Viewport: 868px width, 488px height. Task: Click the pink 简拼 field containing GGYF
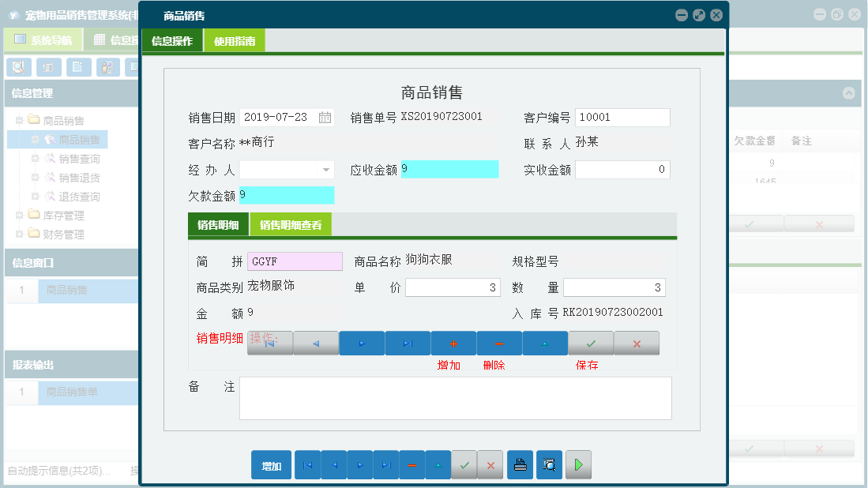295,261
